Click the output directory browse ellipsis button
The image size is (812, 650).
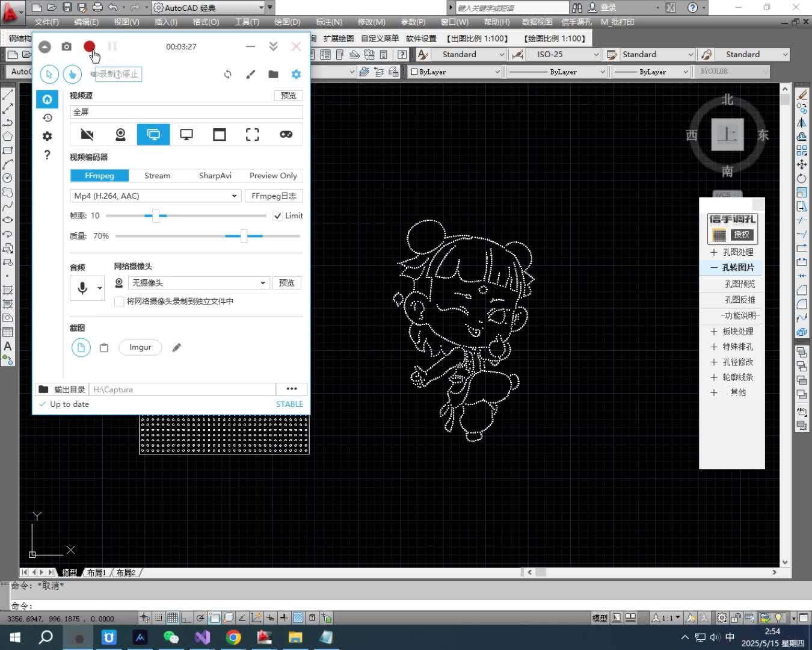click(x=292, y=389)
